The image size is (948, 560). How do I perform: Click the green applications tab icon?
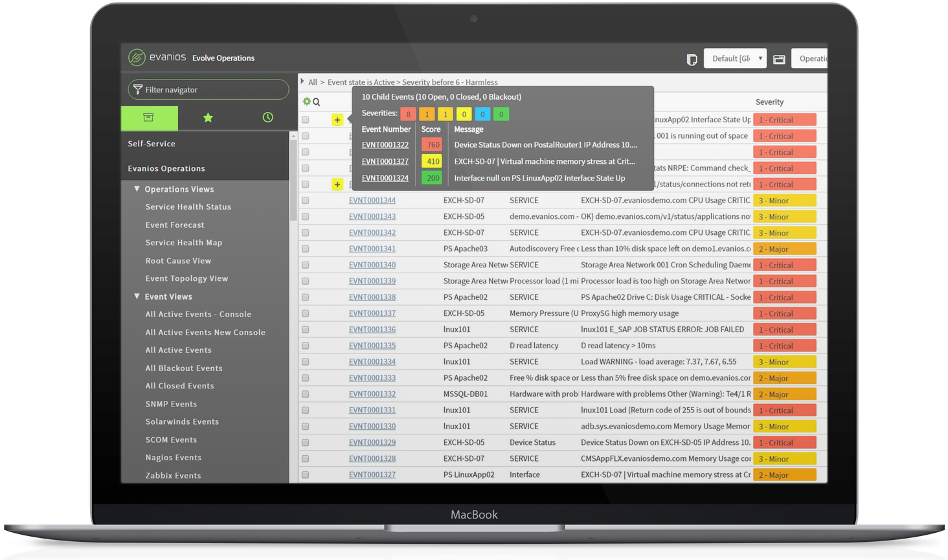pyautogui.click(x=149, y=118)
